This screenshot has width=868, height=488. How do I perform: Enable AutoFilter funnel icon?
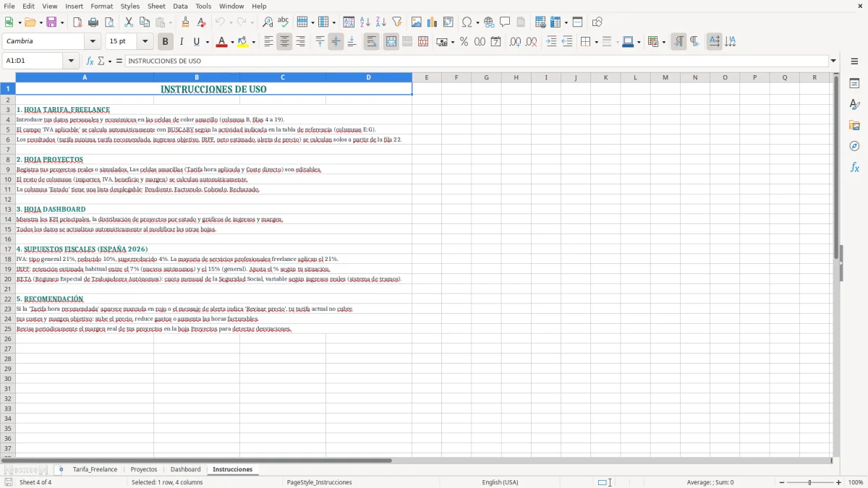pos(396,22)
